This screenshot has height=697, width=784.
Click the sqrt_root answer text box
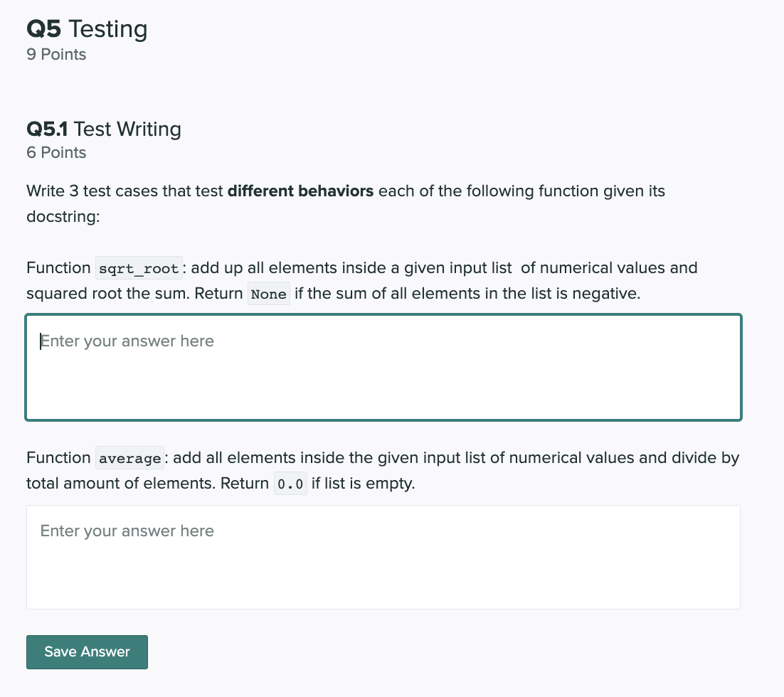coord(383,368)
